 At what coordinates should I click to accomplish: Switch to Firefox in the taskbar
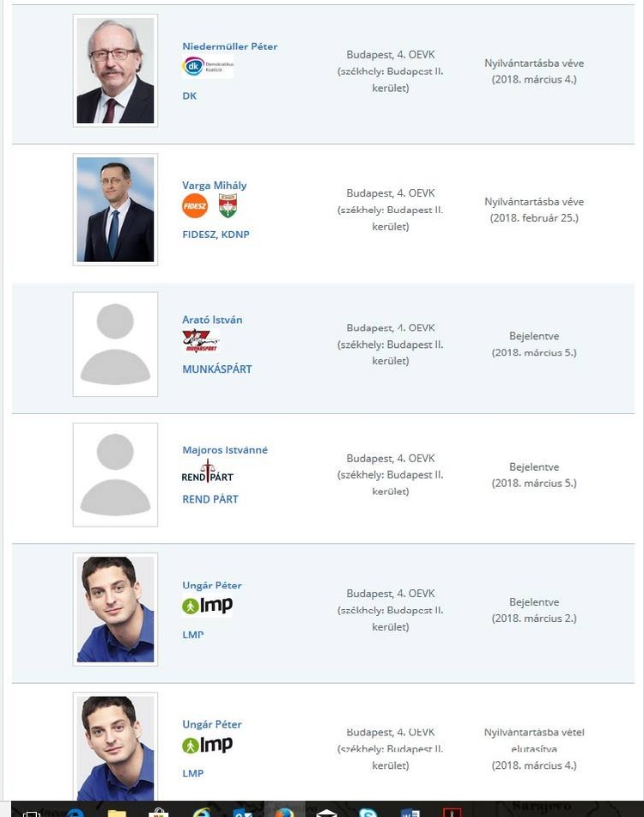point(284,810)
